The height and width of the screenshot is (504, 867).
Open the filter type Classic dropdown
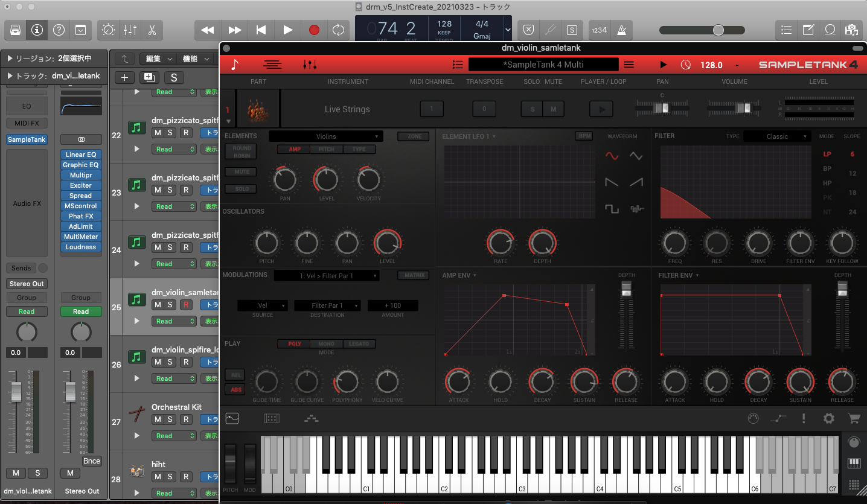tap(777, 136)
